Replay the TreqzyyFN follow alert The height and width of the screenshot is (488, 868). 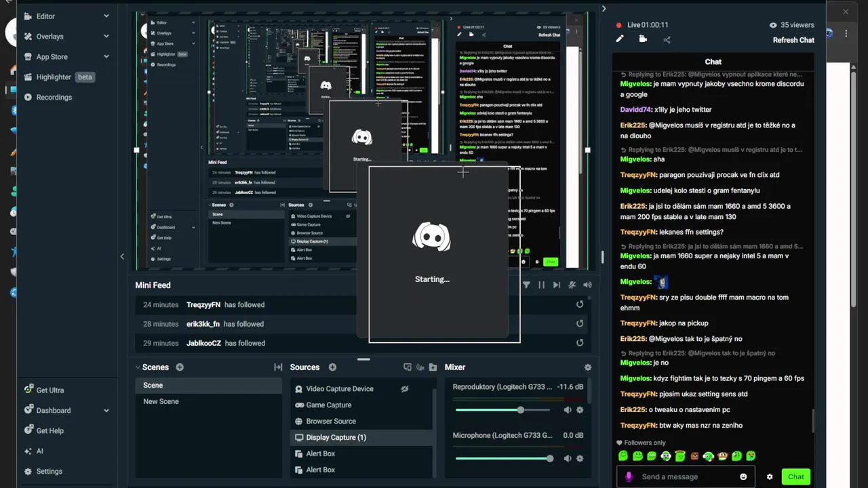tap(579, 304)
